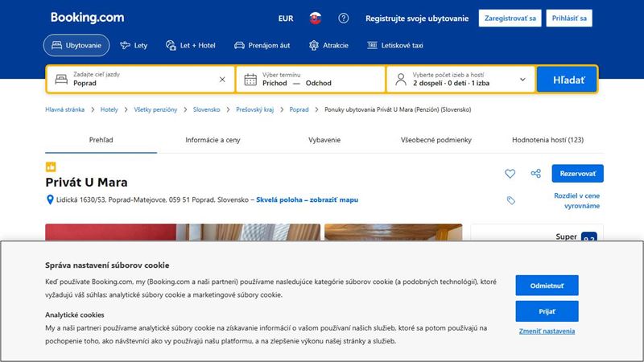Image resolution: width=644 pixels, height=362 pixels.
Task: Go to Hlavná stránka breadcrumb
Action: point(65,109)
